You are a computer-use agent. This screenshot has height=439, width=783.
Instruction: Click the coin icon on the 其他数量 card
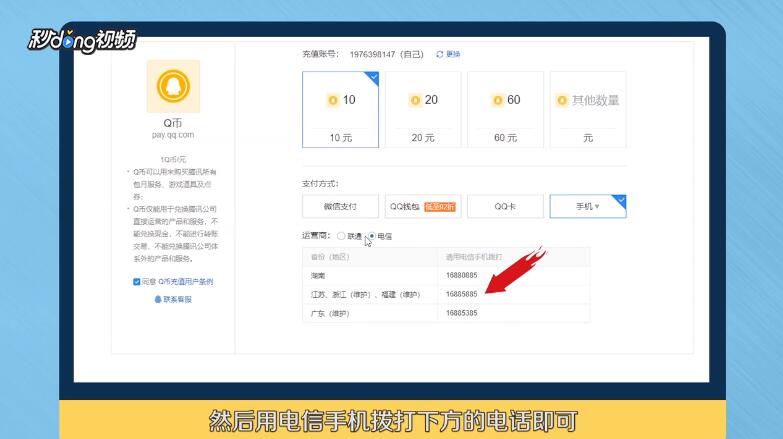[x=562, y=100]
